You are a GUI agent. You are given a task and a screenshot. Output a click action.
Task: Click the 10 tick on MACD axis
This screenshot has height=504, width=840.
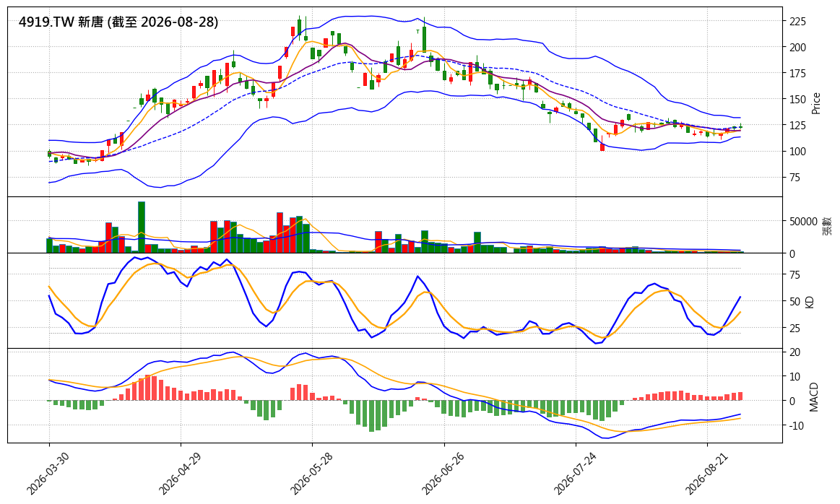[795, 376]
